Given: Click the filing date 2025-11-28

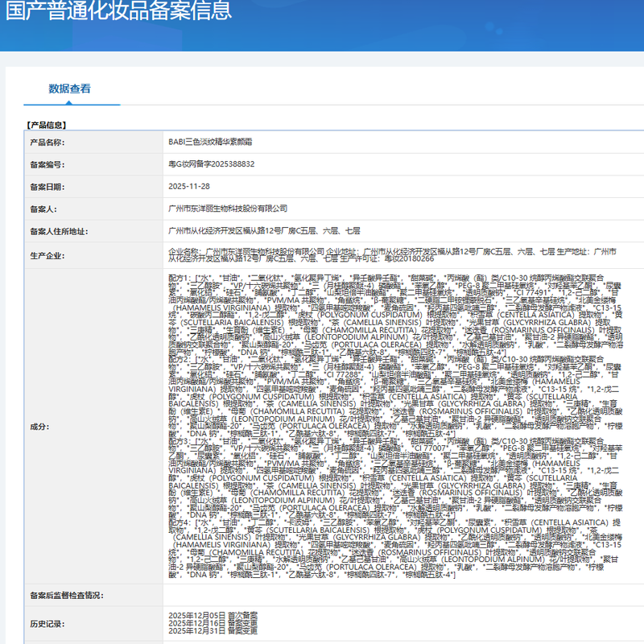Looking at the screenshot, I should (x=188, y=186).
